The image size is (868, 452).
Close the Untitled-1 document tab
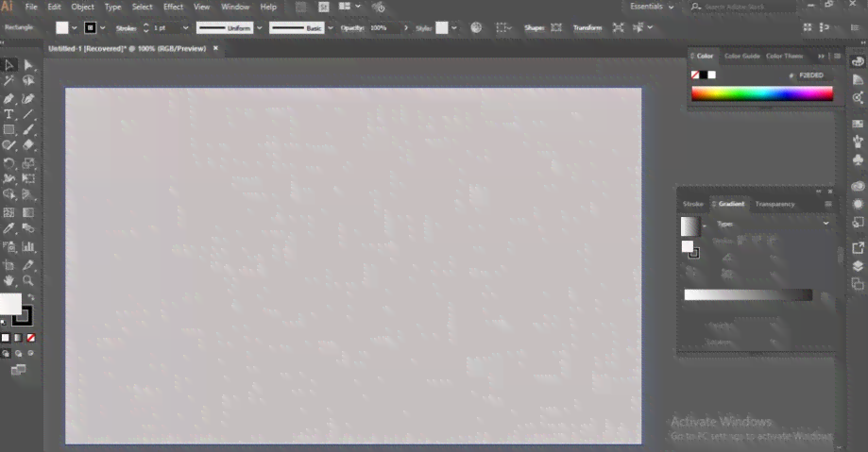[x=216, y=49]
